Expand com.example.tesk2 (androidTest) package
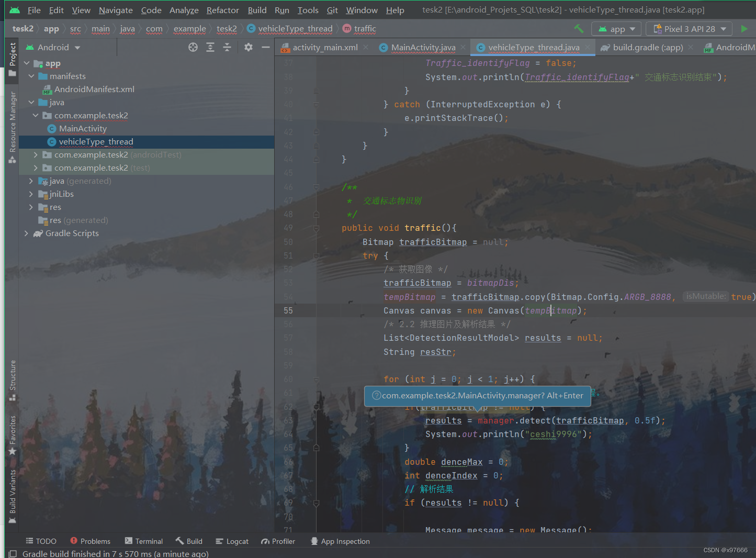This screenshot has height=558, width=756. tap(36, 155)
